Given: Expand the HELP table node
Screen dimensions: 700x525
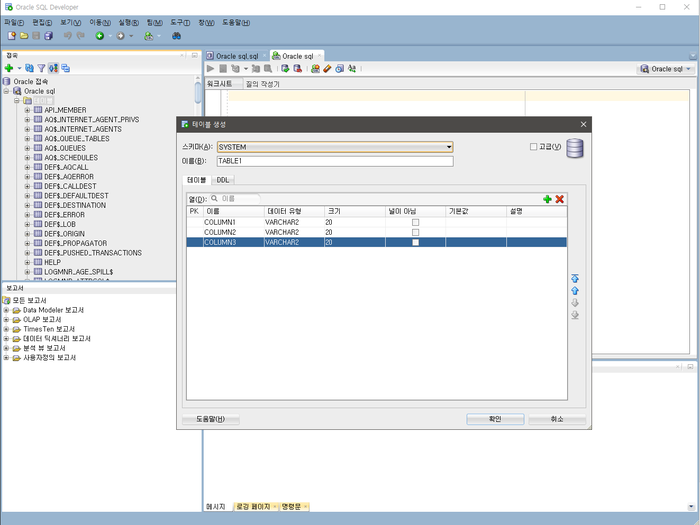Looking at the screenshot, I should pyautogui.click(x=27, y=262).
